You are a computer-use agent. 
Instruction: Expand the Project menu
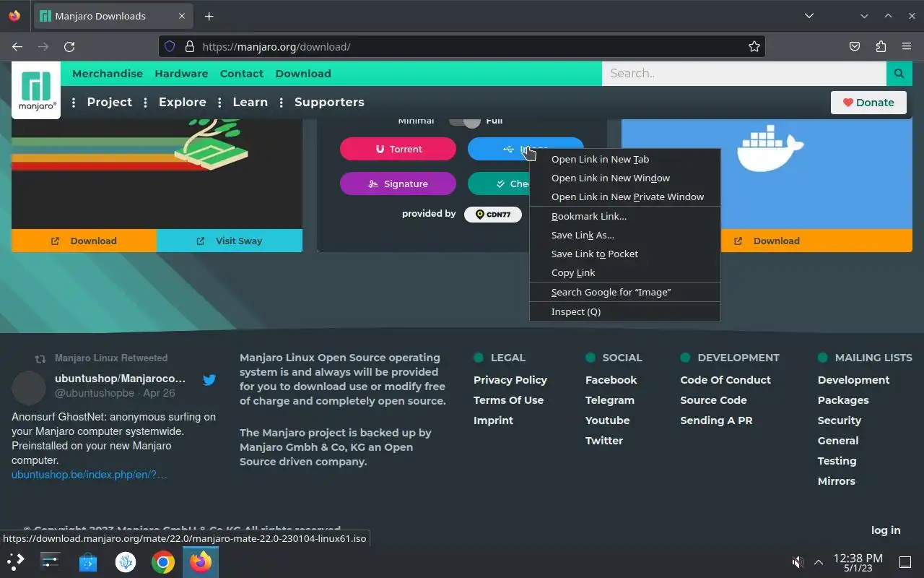(x=109, y=103)
